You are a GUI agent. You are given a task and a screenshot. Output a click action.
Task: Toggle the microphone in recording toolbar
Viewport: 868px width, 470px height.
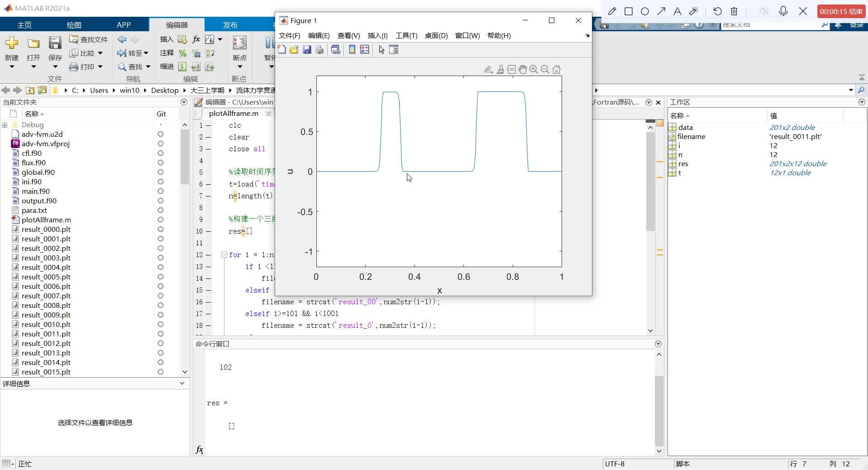tap(783, 11)
